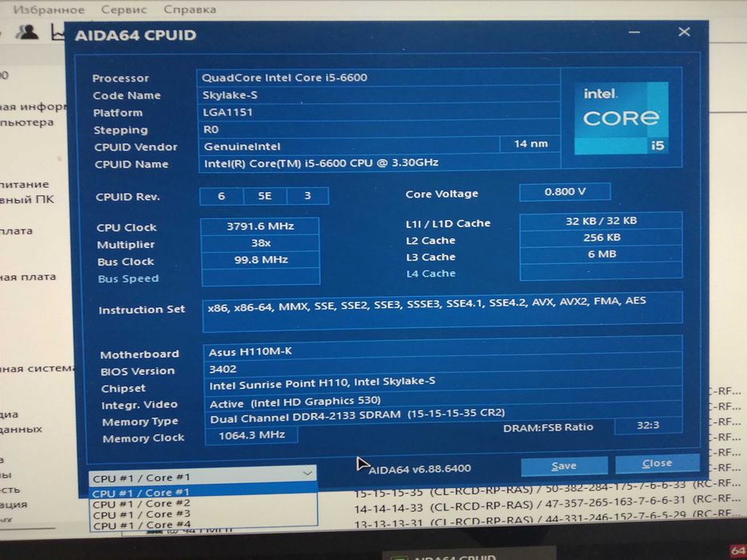Close the AIDA64 CPUID window via X
747x560 pixels.
684,32
